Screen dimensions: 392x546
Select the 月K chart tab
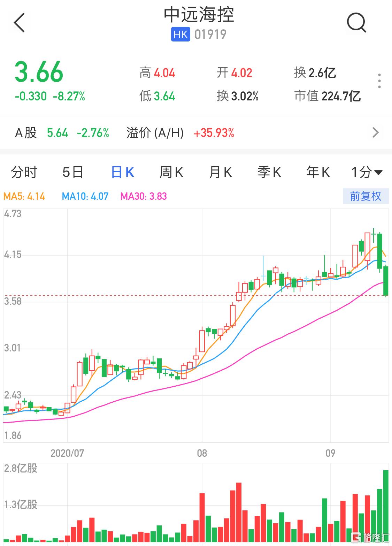tap(221, 172)
